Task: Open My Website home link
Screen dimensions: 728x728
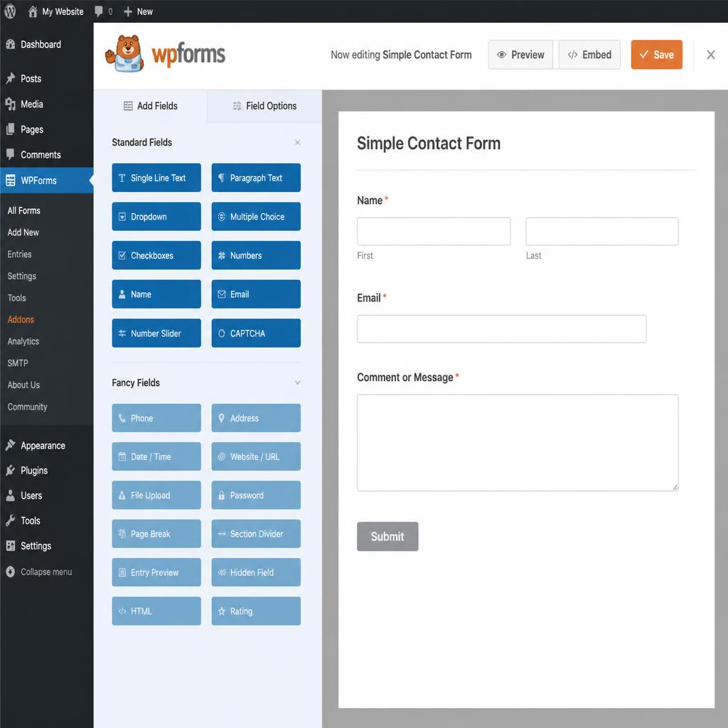Action: [55, 11]
